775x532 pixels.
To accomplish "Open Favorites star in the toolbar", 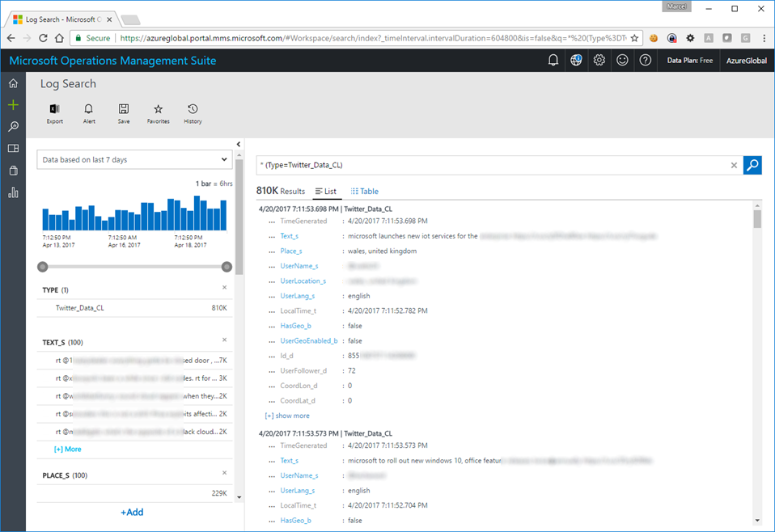I will [159, 114].
